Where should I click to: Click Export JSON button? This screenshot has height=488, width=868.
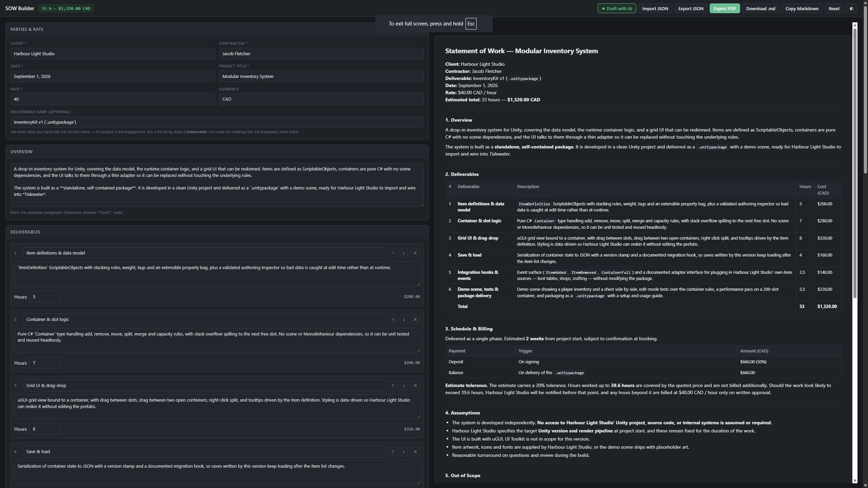coord(691,8)
